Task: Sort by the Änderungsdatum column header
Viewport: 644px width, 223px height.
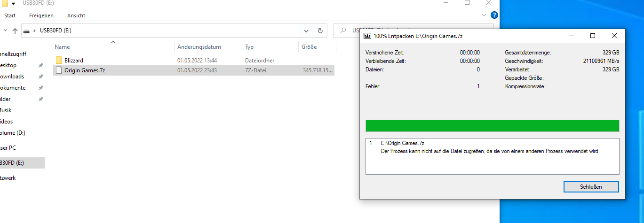Action: click(x=199, y=47)
